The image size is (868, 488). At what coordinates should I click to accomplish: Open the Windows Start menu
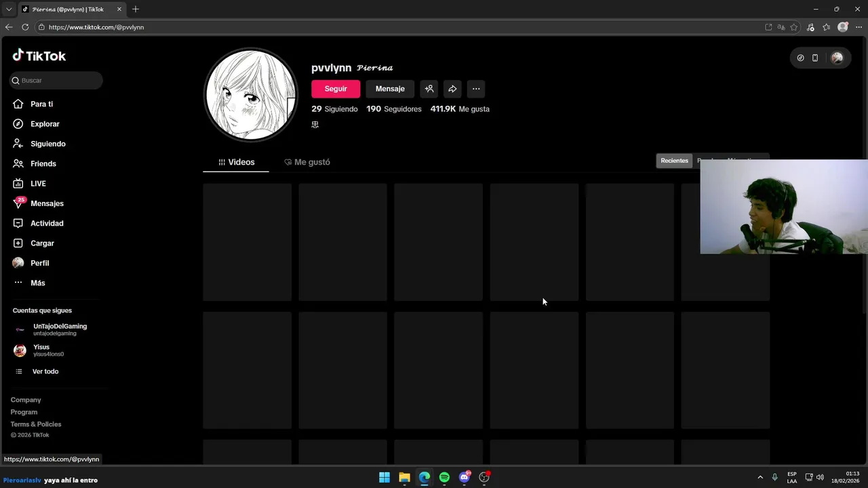384,477
